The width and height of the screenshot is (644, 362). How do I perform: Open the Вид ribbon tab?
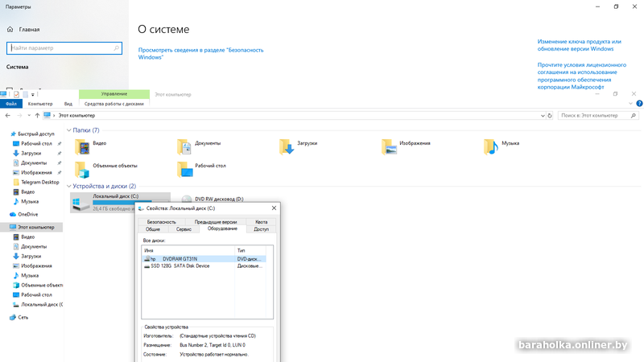pyautogui.click(x=68, y=104)
